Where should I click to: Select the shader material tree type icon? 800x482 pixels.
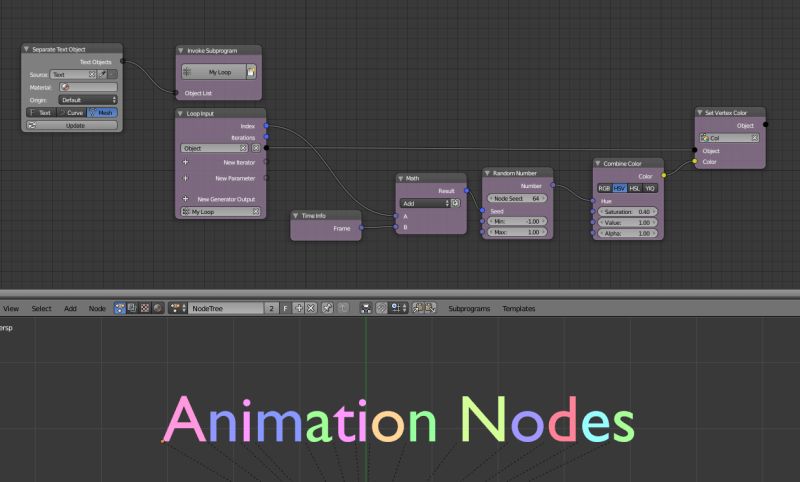[x=158, y=308]
